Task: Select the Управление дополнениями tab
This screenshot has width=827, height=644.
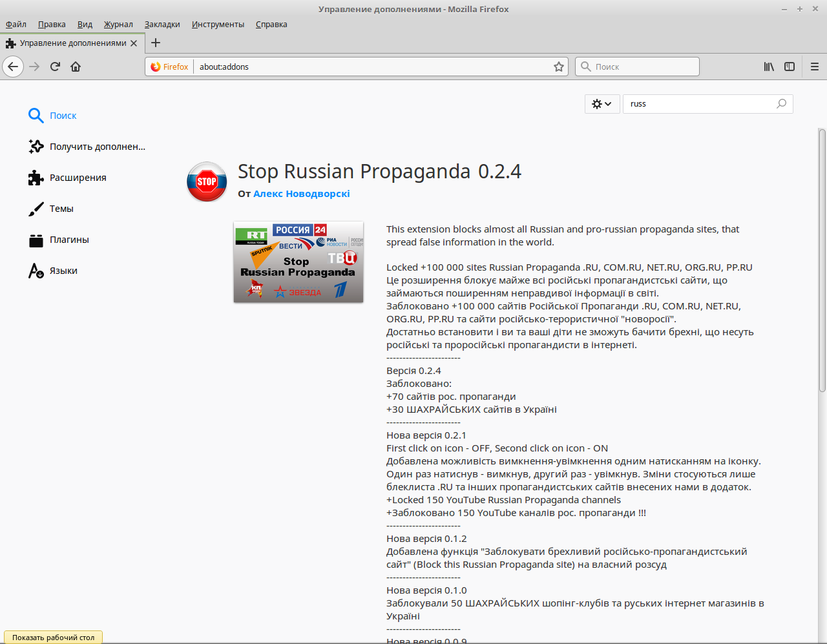Action: pos(71,43)
